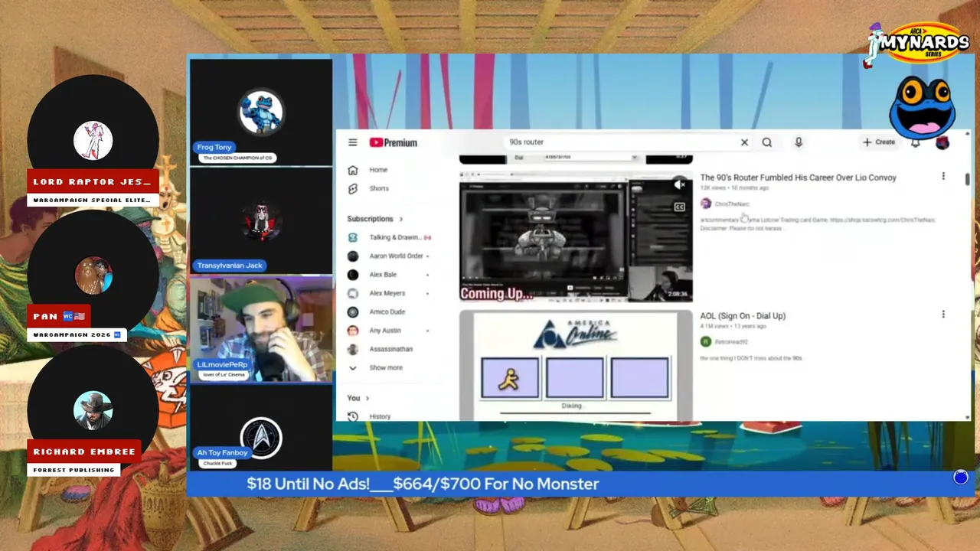Open AOL (Sign On - Dial Up) title
The width and height of the screenshot is (980, 551).
click(743, 316)
